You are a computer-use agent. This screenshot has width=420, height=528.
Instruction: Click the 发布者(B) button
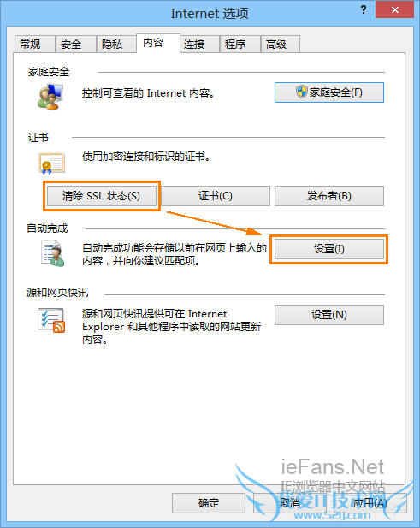point(329,196)
